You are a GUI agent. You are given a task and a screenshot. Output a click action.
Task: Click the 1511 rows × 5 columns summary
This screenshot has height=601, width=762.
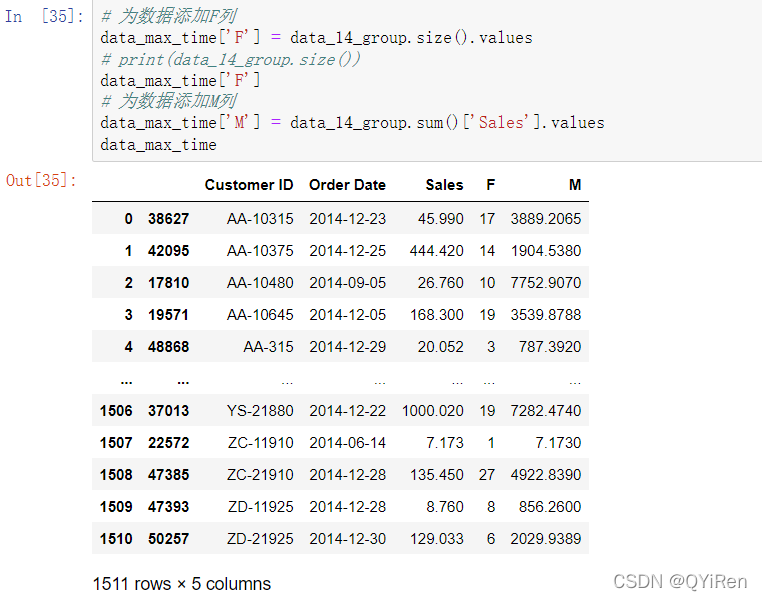(x=182, y=584)
